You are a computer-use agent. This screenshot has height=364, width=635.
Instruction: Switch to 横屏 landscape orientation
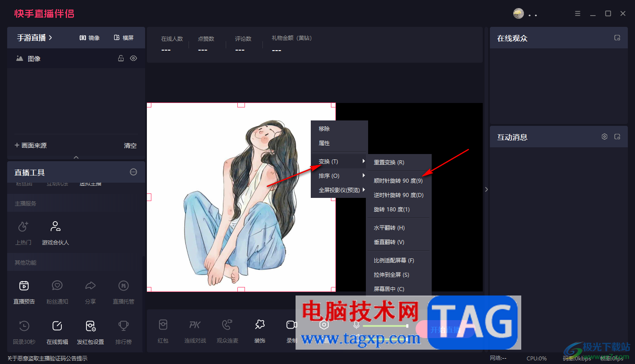pyautogui.click(x=124, y=38)
